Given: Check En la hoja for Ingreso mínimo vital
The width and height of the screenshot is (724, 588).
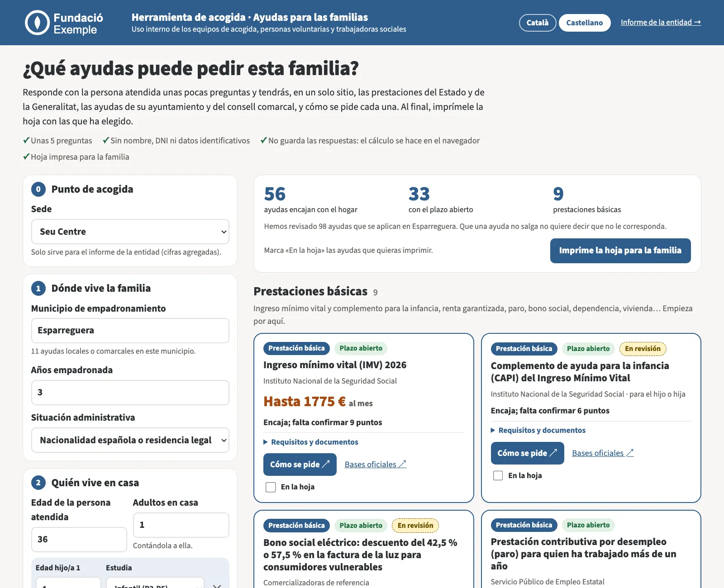Looking at the screenshot, I should 271,487.
